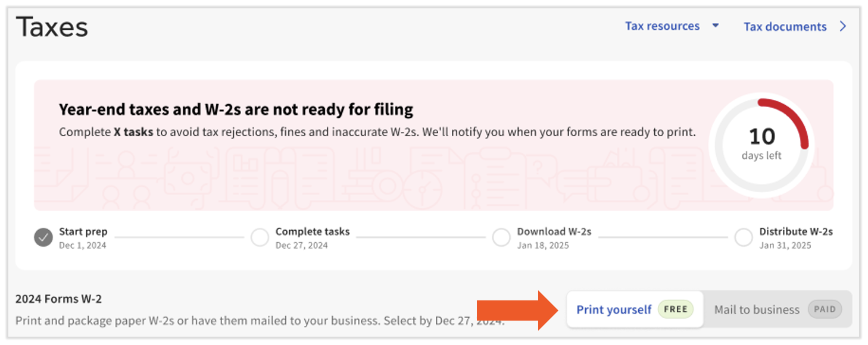Click the 2024 Forms W-2 heading
Screen dimensions: 868x345
[58, 299]
